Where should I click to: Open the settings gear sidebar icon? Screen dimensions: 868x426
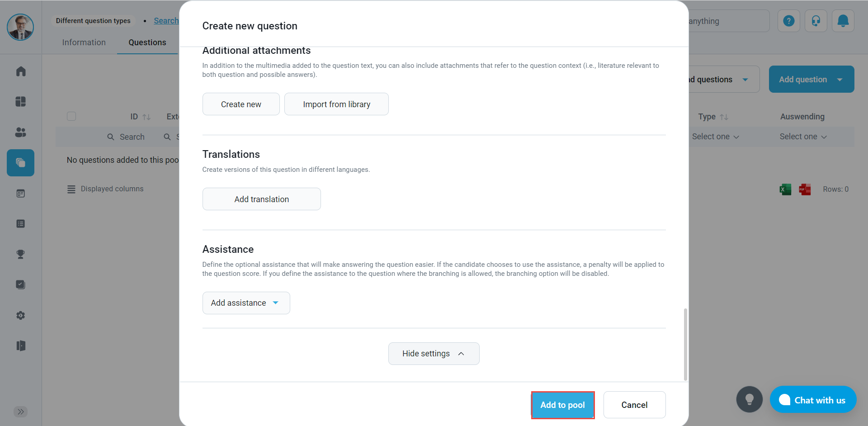click(21, 315)
